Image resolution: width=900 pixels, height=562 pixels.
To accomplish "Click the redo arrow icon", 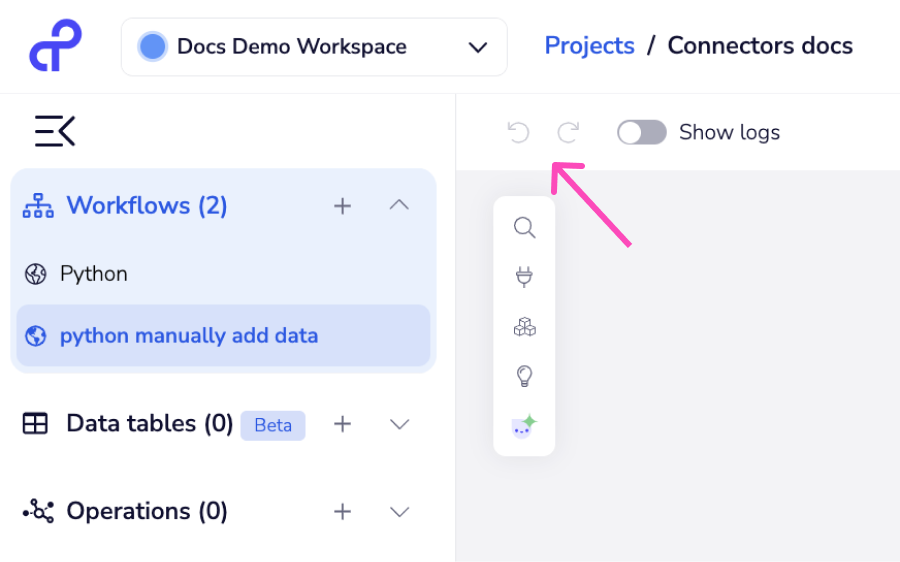I will (568, 132).
